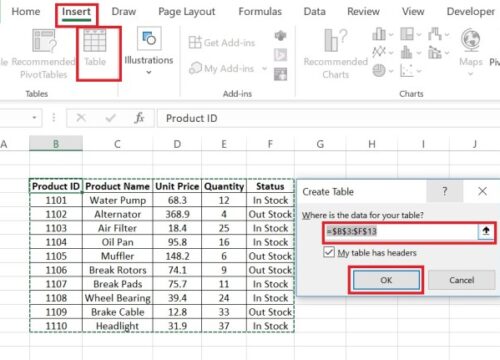Click the Brake Cable cell
The width and height of the screenshot is (500, 360).
click(117, 312)
